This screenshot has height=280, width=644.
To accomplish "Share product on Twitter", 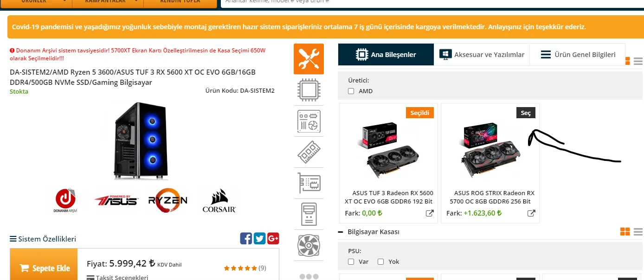I will pos(259,238).
